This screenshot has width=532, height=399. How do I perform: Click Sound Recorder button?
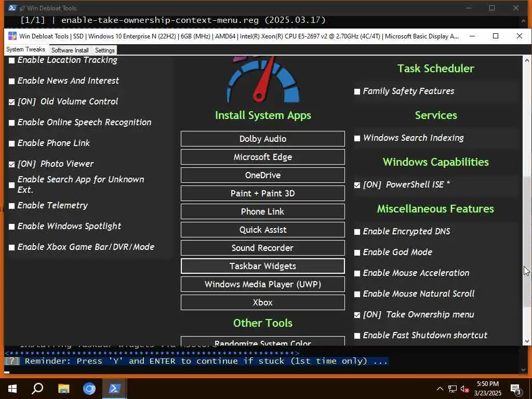click(262, 248)
